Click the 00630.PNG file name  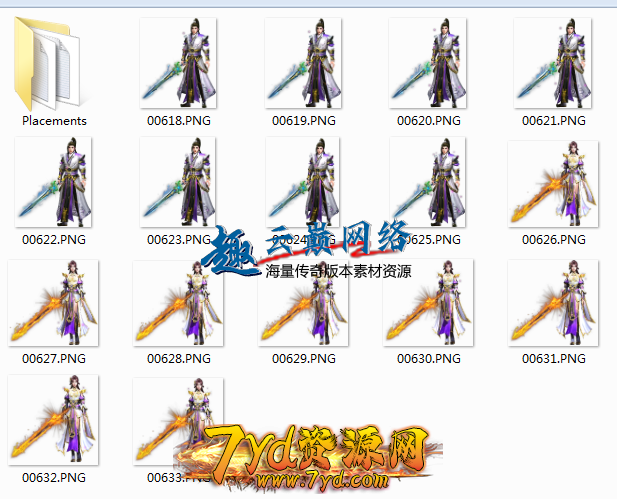click(x=429, y=359)
